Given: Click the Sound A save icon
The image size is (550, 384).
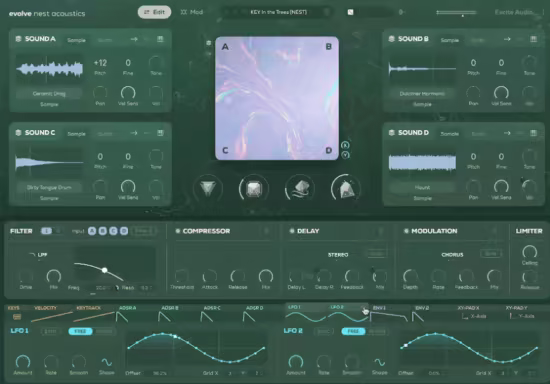Looking at the screenshot, I should click(160, 39).
